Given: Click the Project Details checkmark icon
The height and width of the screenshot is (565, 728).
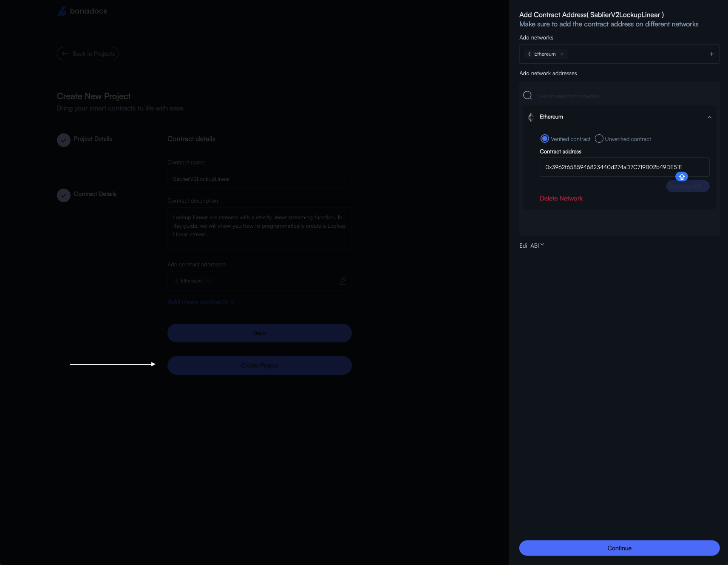Looking at the screenshot, I should click(x=64, y=140).
